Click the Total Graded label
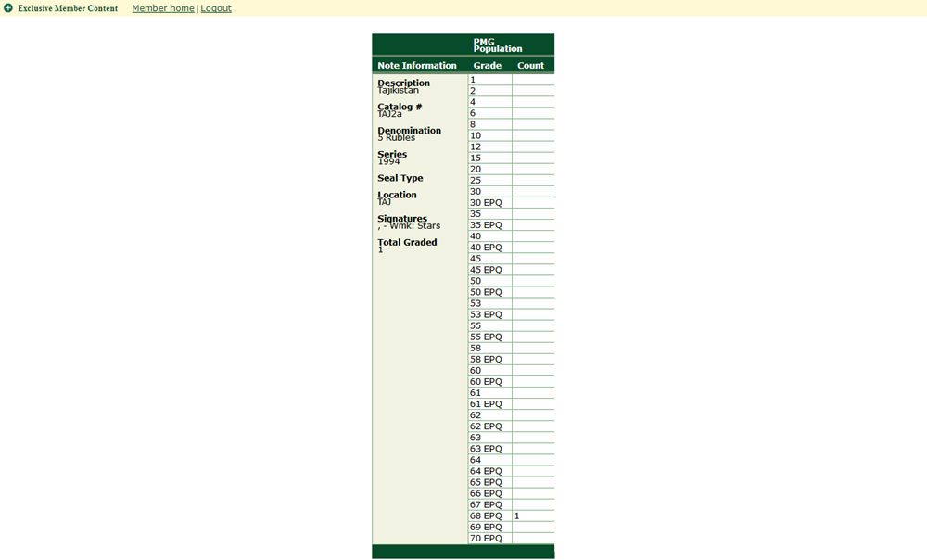 (x=407, y=242)
